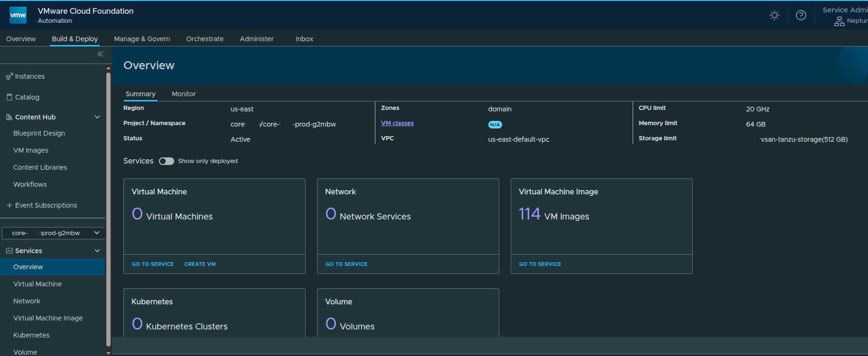
Task: Click the Service Admin user label
Action: 845,10
